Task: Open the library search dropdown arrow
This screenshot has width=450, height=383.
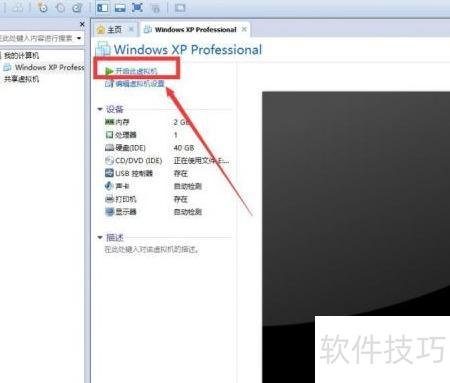Action: (79, 38)
